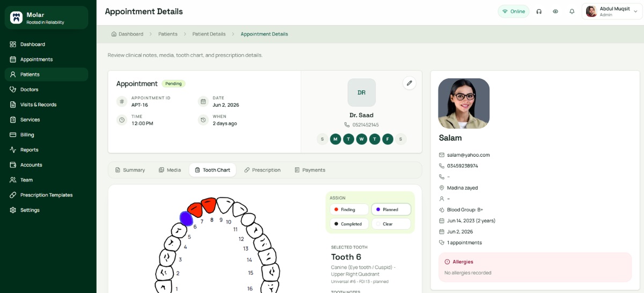Select the Tooth Chart tab

(213, 170)
